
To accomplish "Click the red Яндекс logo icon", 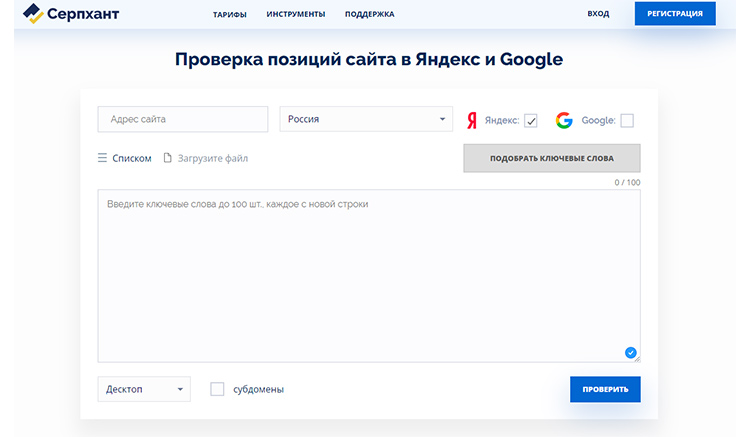I will click(x=472, y=120).
